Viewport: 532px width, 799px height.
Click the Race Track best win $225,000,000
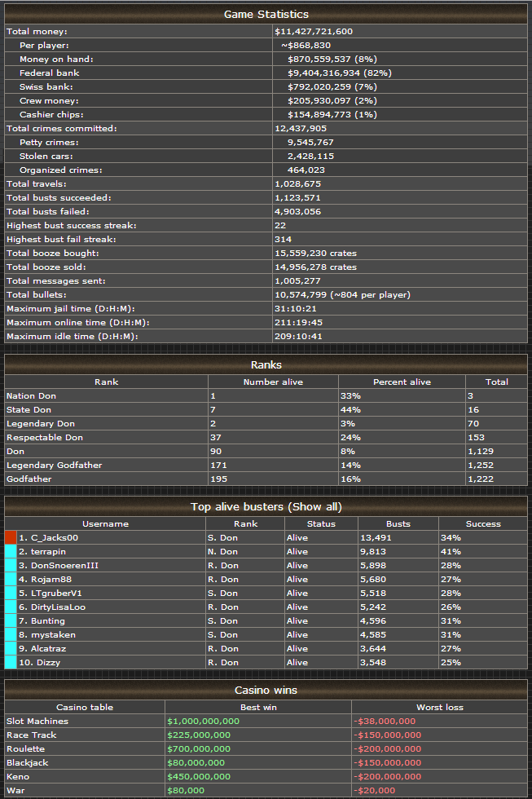[x=199, y=735]
